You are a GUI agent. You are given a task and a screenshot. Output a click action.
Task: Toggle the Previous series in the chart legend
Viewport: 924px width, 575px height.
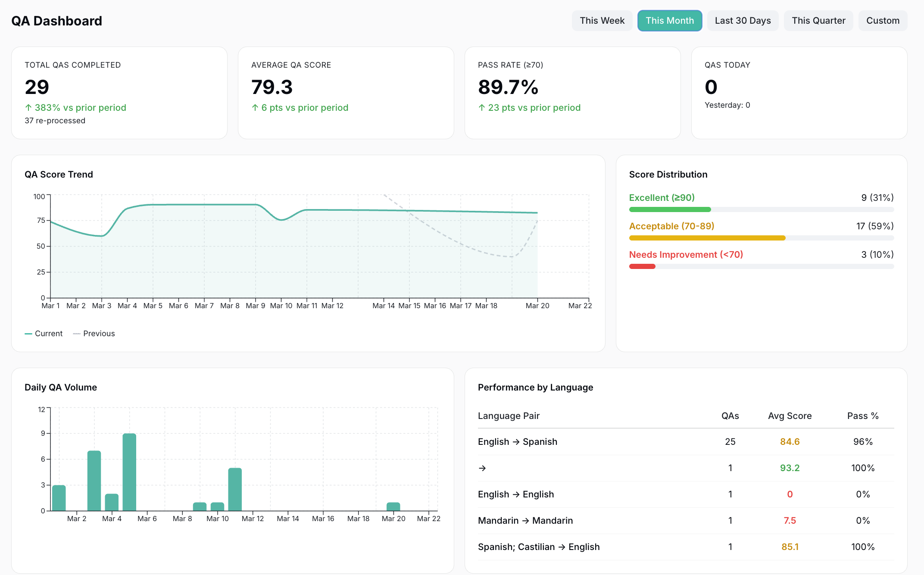coord(94,333)
